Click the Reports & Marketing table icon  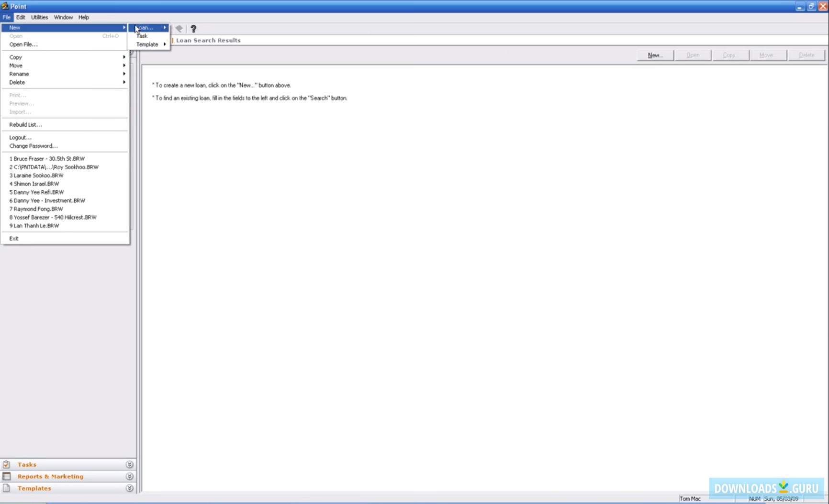tap(6, 476)
